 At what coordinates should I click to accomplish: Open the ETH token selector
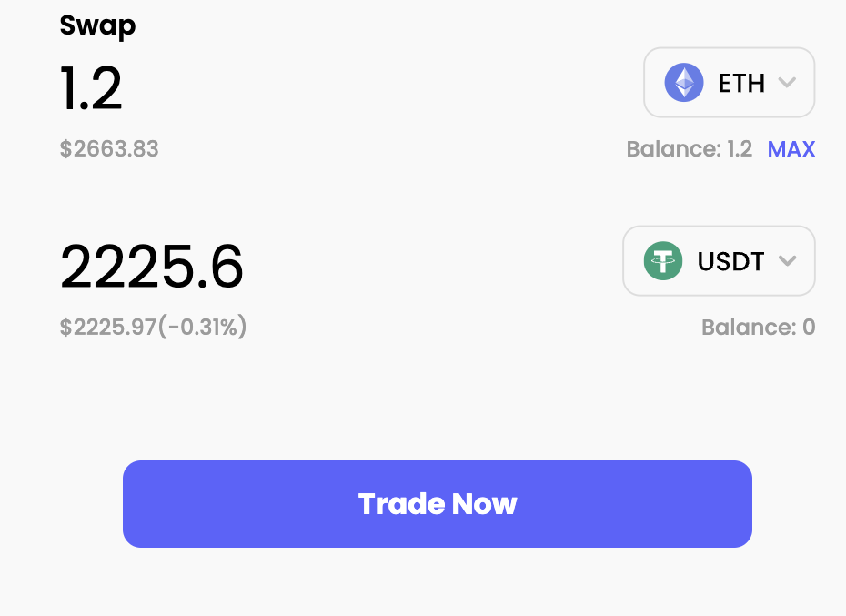[x=729, y=83]
